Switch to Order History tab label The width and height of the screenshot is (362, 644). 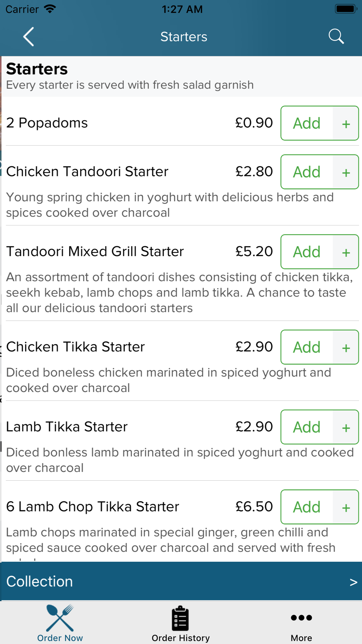[181, 638]
